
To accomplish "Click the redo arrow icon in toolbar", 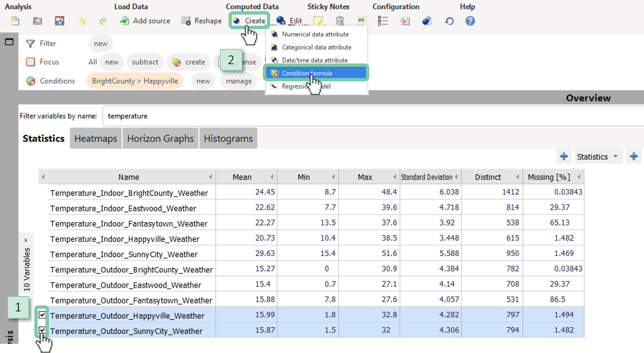I will click(x=103, y=21).
